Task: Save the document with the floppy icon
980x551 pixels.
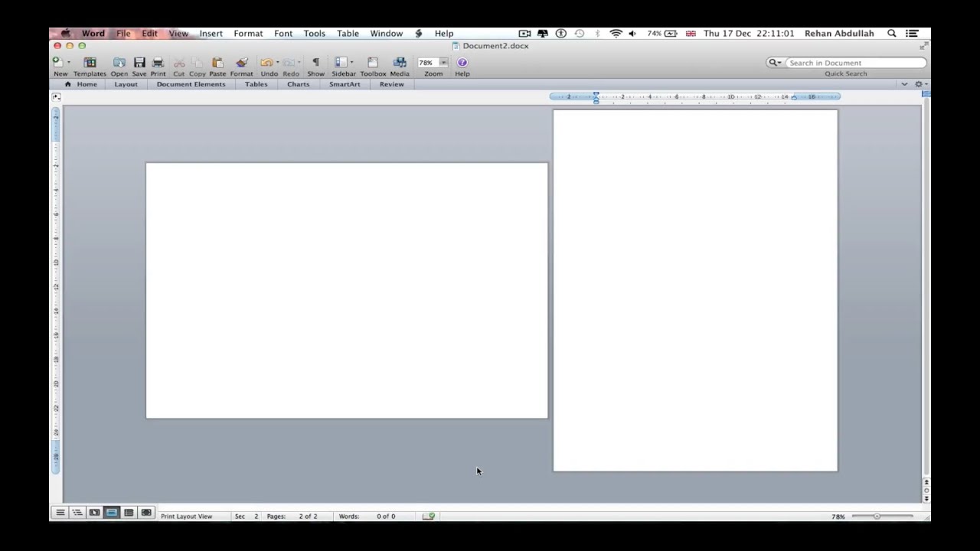Action: click(x=139, y=62)
